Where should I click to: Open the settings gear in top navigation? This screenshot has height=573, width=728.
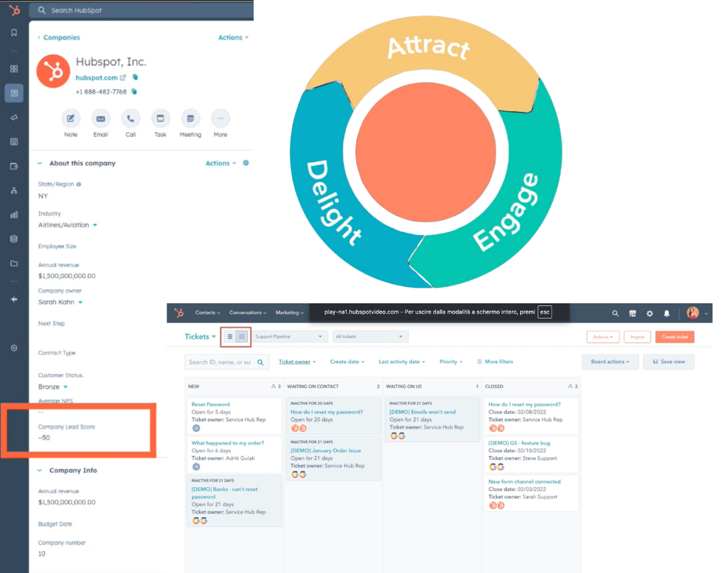(649, 313)
